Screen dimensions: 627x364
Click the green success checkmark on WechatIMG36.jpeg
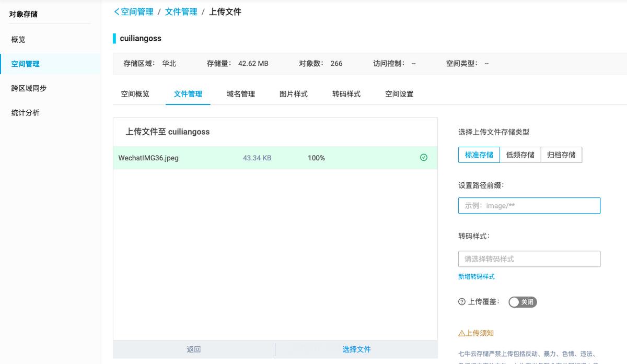coord(423,157)
